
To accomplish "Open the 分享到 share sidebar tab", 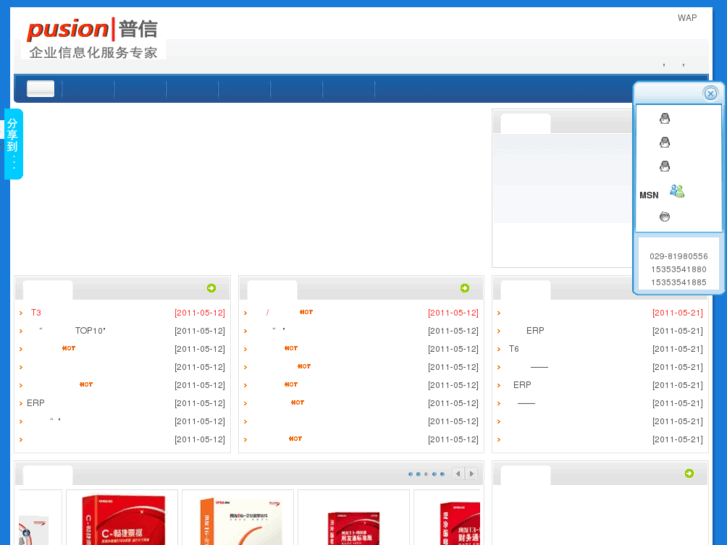I will point(13,144).
